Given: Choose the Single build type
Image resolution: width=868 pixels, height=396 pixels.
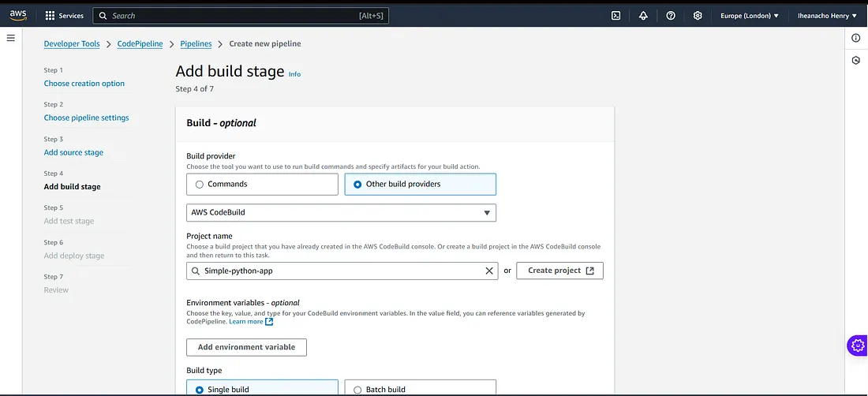Looking at the screenshot, I should tap(263, 387).
